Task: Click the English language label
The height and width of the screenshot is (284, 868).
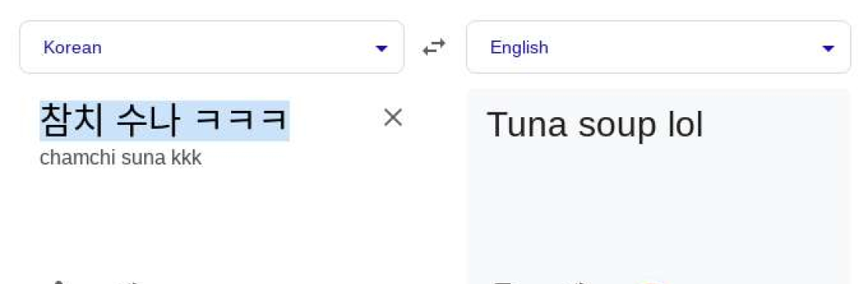Action: [x=519, y=47]
